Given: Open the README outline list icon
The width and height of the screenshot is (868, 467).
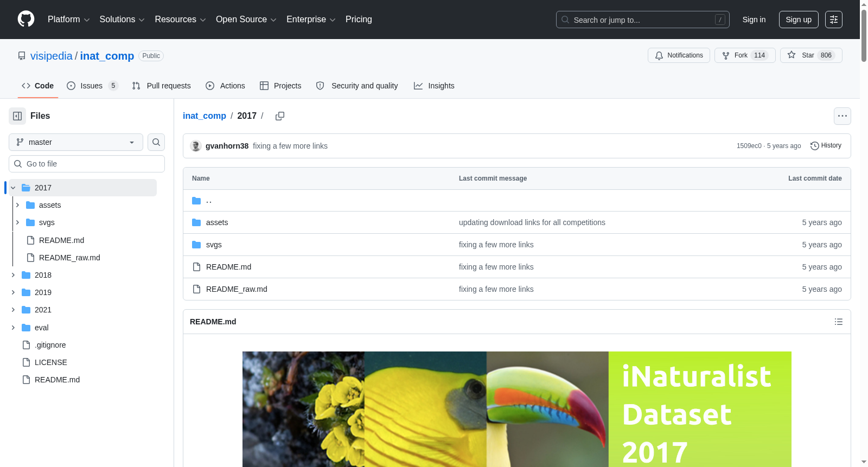Looking at the screenshot, I should (x=839, y=322).
